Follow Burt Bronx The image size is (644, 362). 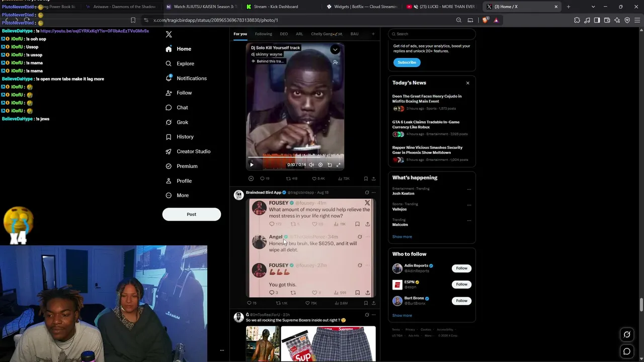[461, 301]
